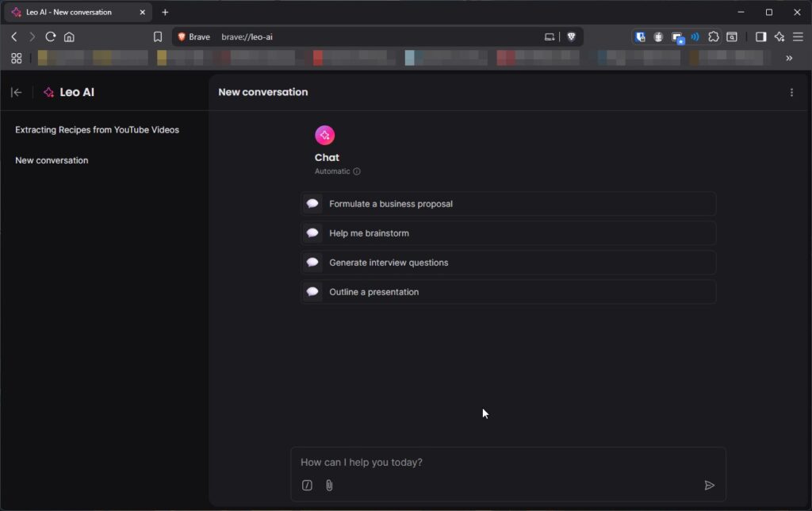This screenshot has height=511, width=812.
Task: Show more bookmarks with double chevron
Action: tap(789, 58)
